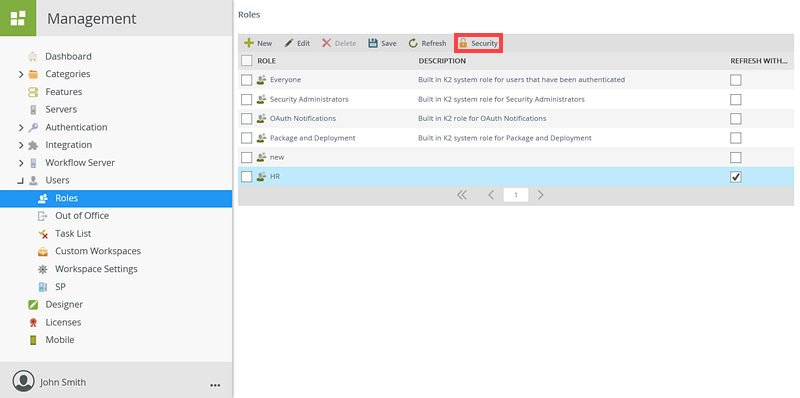Image resolution: width=800 pixels, height=398 pixels.
Task: Collapse the Users tree node
Action: 21,180
